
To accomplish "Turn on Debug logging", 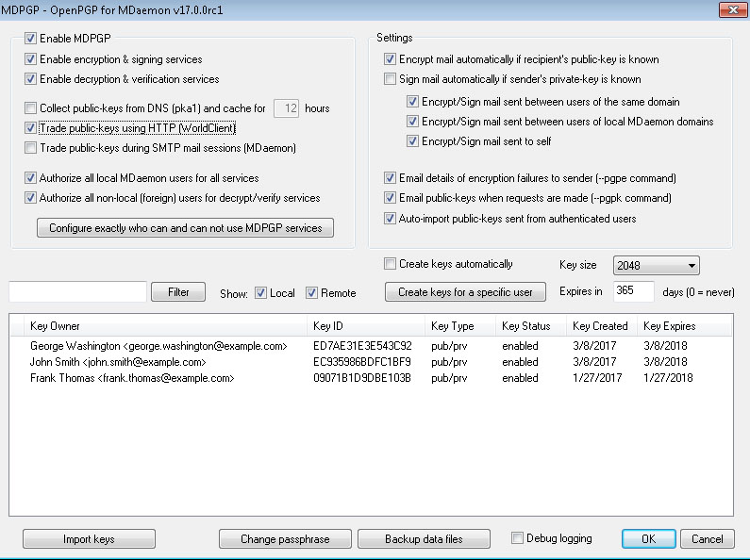I will (x=517, y=538).
